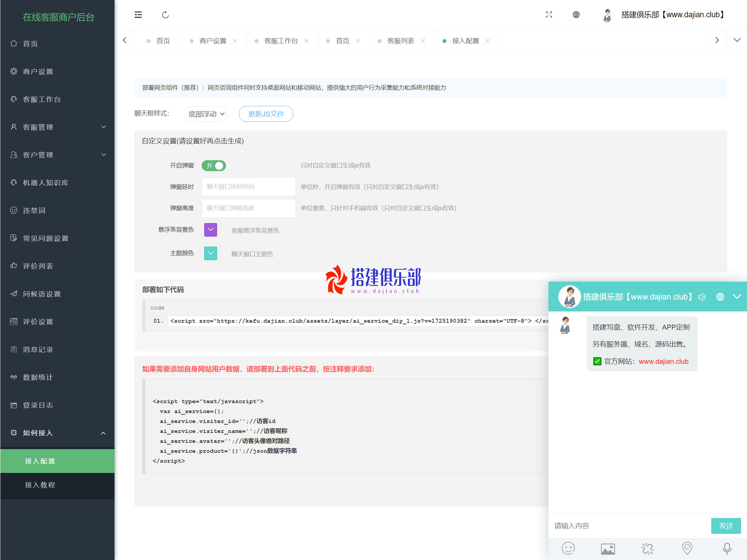Screen dimensions: 747x560
Task: Close the 客服列表 tab
Action: click(x=422, y=41)
